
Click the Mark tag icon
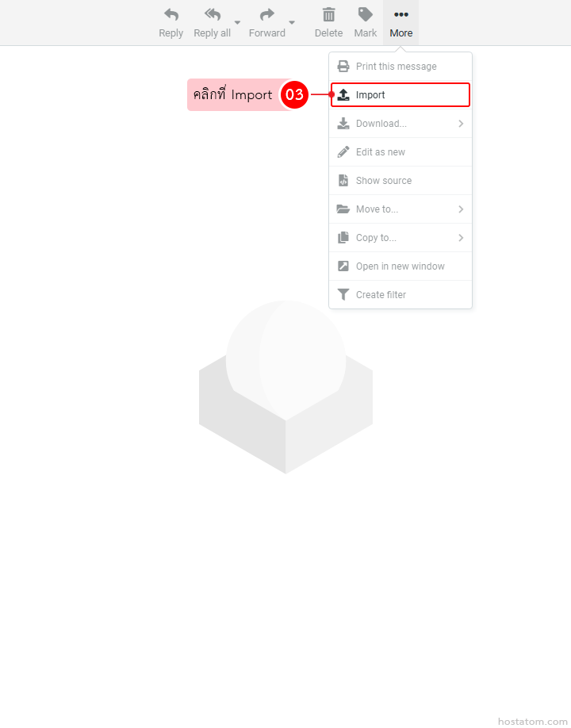pos(366,15)
